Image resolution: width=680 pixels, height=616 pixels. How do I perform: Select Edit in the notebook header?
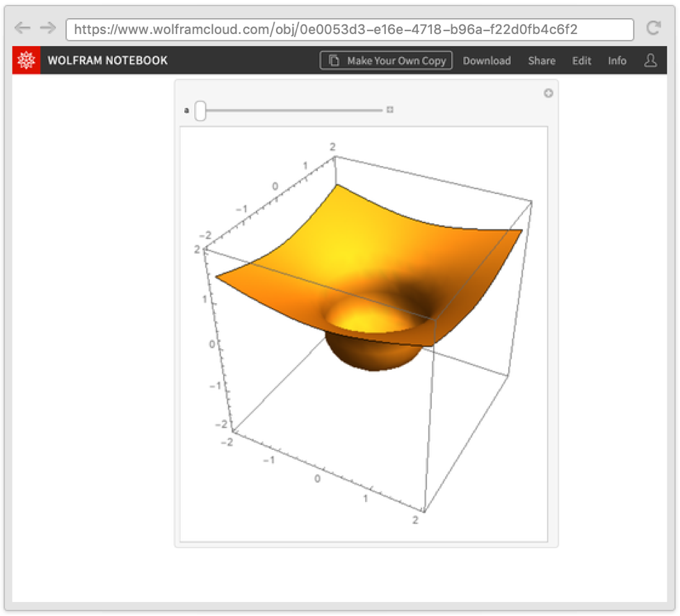pos(581,60)
